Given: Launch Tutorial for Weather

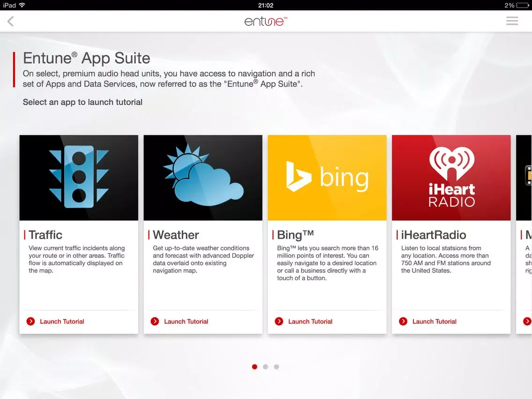Looking at the screenshot, I should point(186,321).
